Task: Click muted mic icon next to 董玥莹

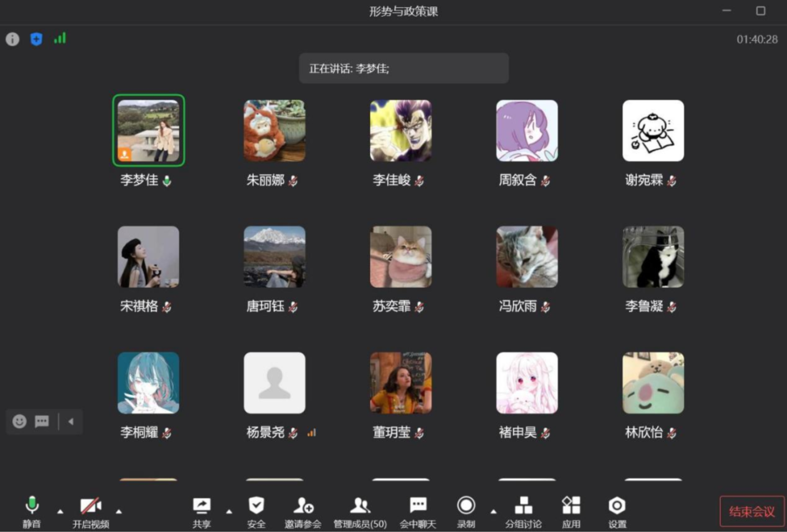Action: [419, 433]
